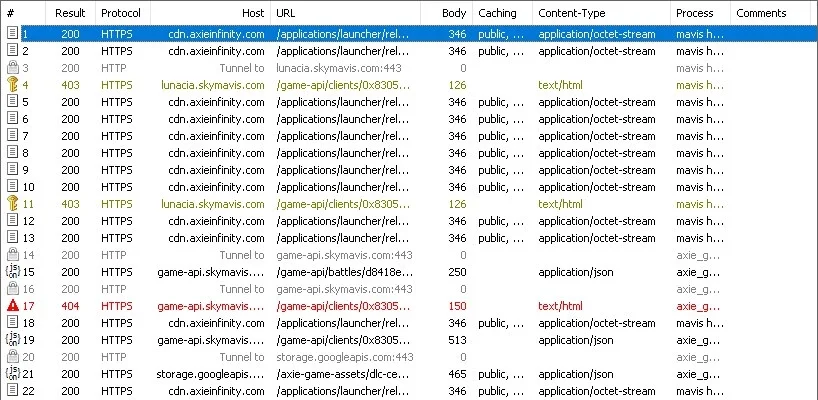This screenshot has height=400, width=818.
Task: Sort sessions by the Result column header
Action: 70,13
